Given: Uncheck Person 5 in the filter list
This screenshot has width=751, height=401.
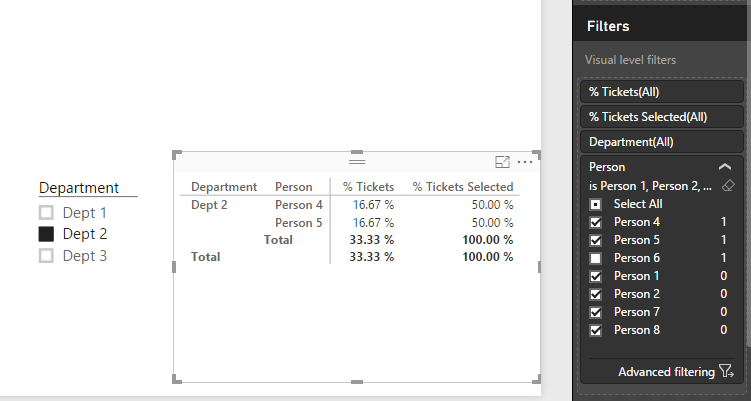Looking at the screenshot, I should coord(595,240).
